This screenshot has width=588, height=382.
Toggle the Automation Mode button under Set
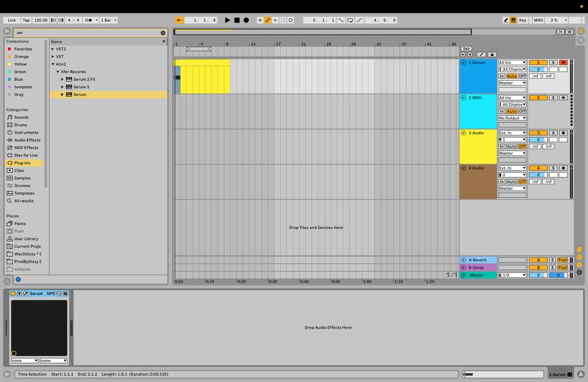481,54
